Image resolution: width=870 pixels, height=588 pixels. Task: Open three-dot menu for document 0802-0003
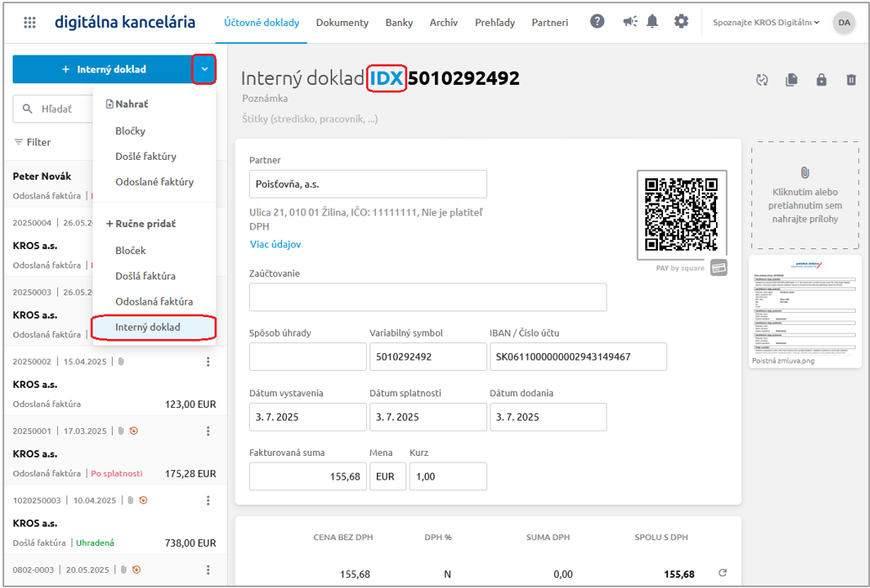(x=208, y=569)
